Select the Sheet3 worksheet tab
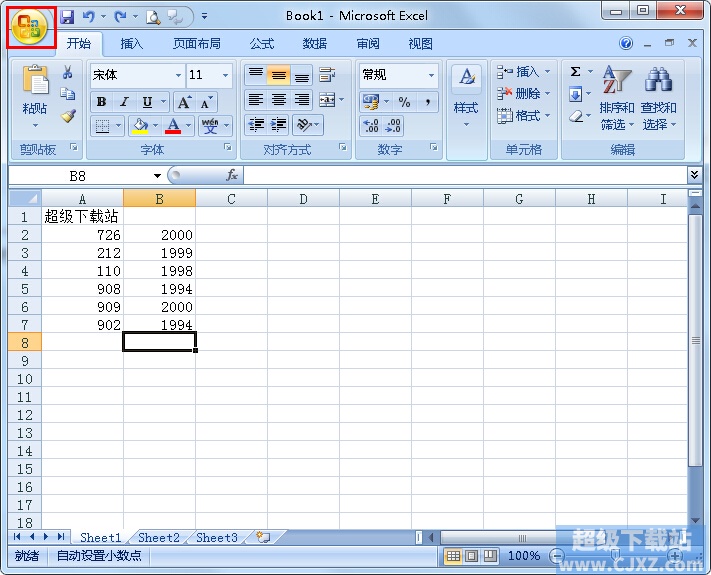 [x=217, y=537]
